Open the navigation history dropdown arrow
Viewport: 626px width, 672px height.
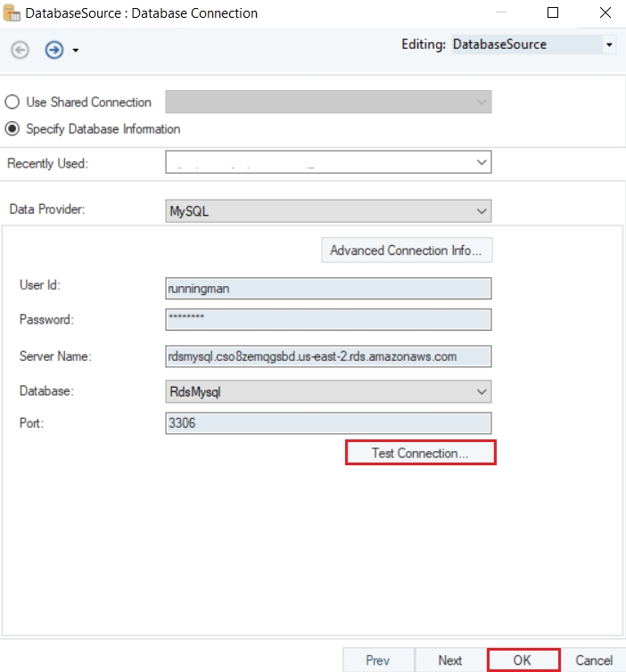coord(76,51)
